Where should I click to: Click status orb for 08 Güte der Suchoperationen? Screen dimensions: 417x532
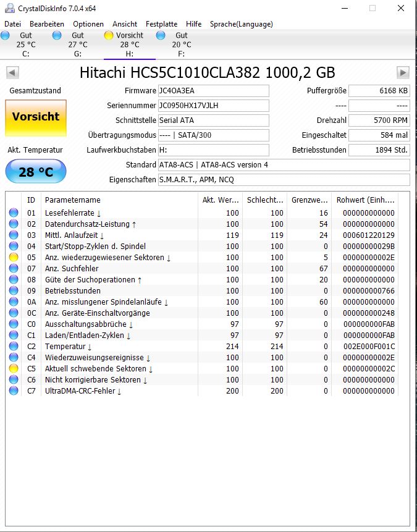click(x=14, y=279)
